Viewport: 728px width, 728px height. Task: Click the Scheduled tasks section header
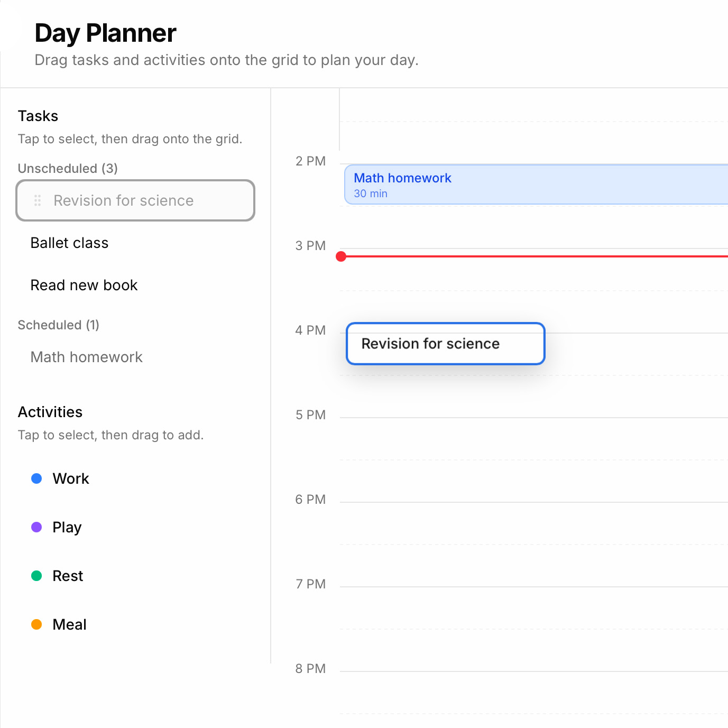pos(58,325)
